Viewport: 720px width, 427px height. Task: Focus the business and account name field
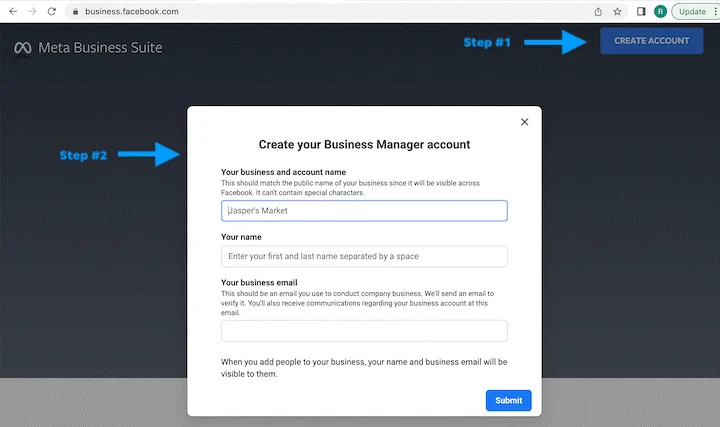[x=364, y=211]
